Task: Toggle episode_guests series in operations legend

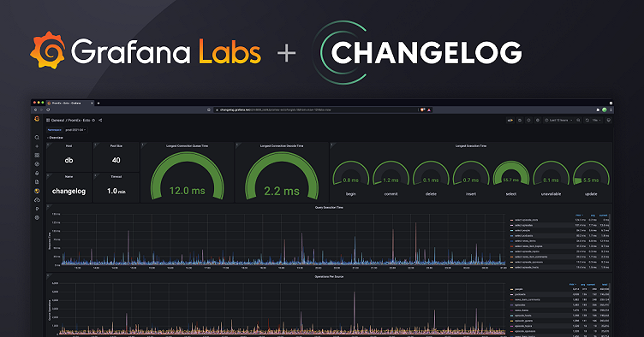Action: pos(523,321)
